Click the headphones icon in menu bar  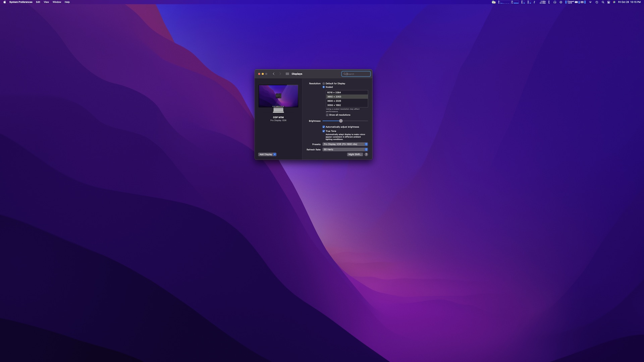pos(555,2)
